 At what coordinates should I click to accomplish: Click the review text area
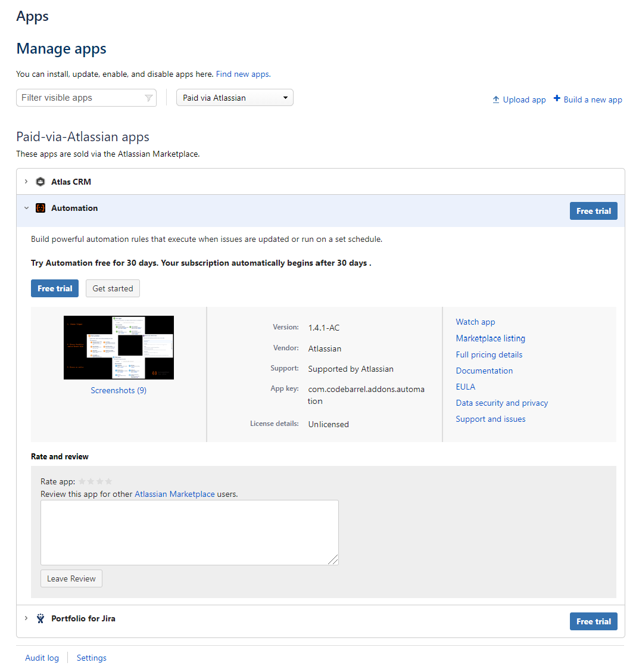coord(190,533)
